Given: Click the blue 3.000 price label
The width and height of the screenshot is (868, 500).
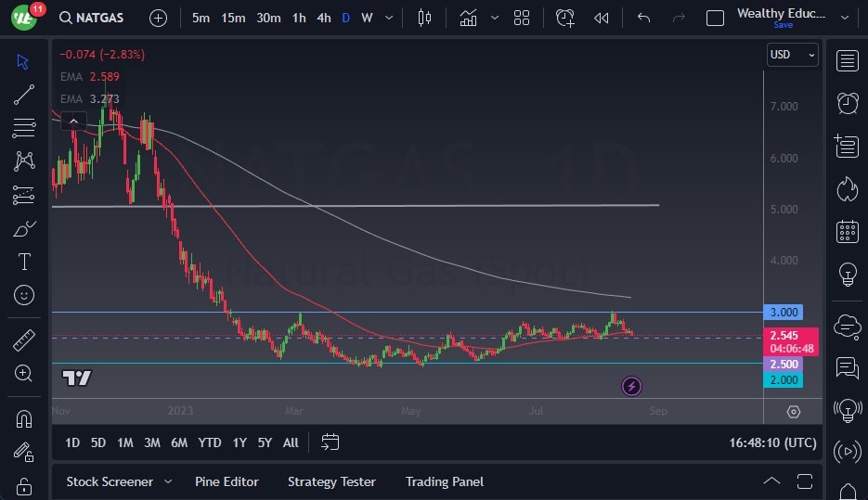Looking at the screenshot, I should [782, 313].
